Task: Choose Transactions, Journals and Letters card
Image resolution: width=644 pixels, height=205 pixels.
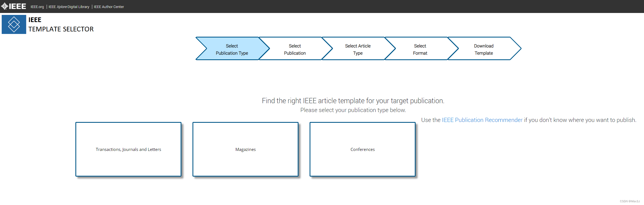Action: coord(128,149)
